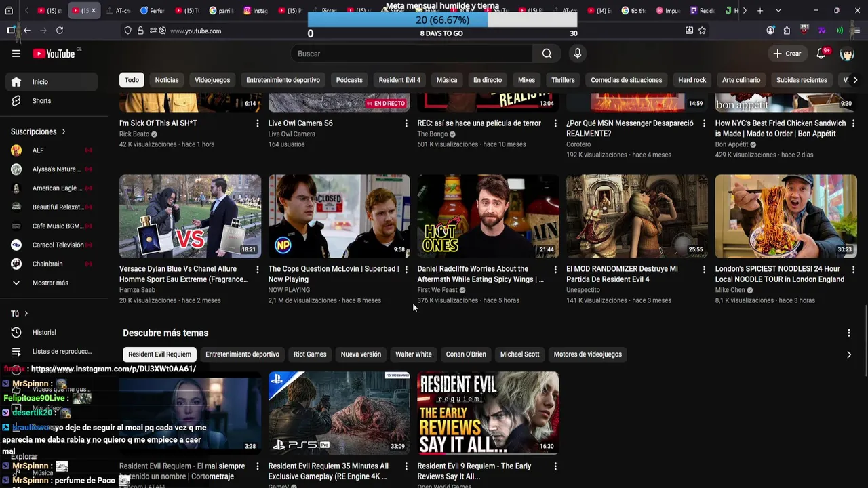Open Historial in sidebar
868x488 pixels.
[52, 332]
